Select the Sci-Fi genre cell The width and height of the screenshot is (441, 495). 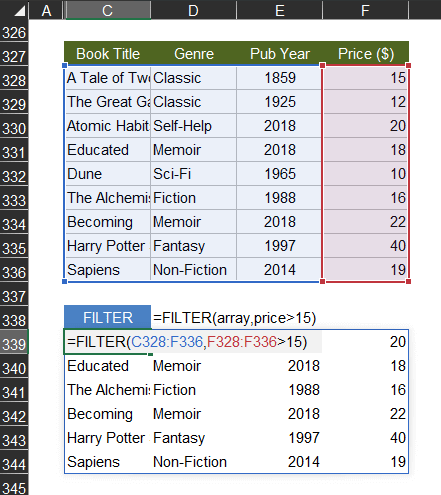click(x=194, y=174)
